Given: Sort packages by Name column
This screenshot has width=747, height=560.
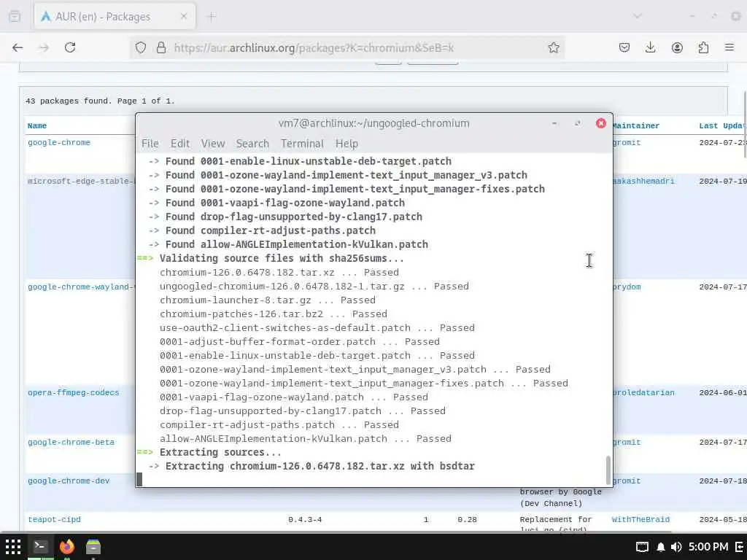Looking at the screenshot, I should point(37,125).
